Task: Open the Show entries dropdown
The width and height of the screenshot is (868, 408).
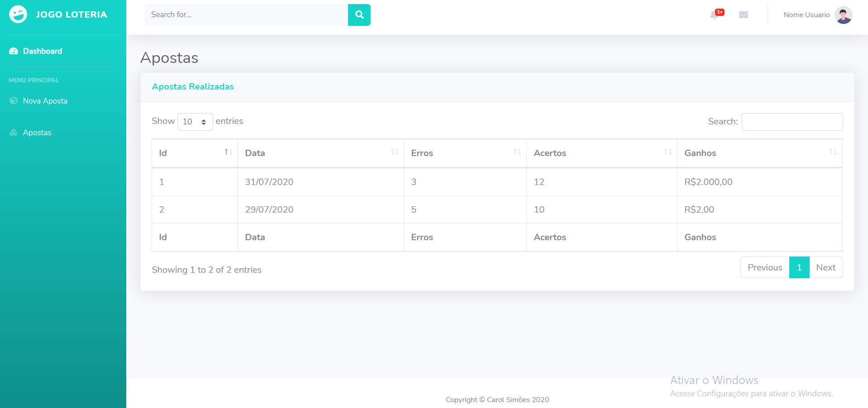Action: point(195,122)
